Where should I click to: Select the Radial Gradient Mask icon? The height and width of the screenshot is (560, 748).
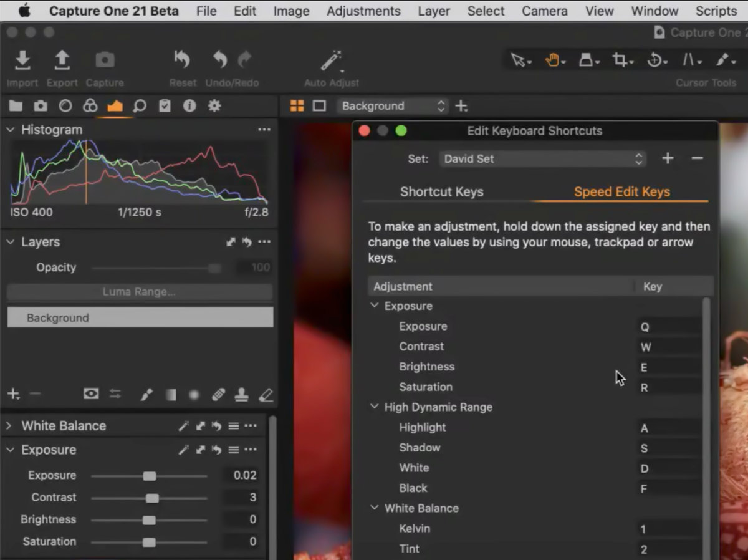194,394
